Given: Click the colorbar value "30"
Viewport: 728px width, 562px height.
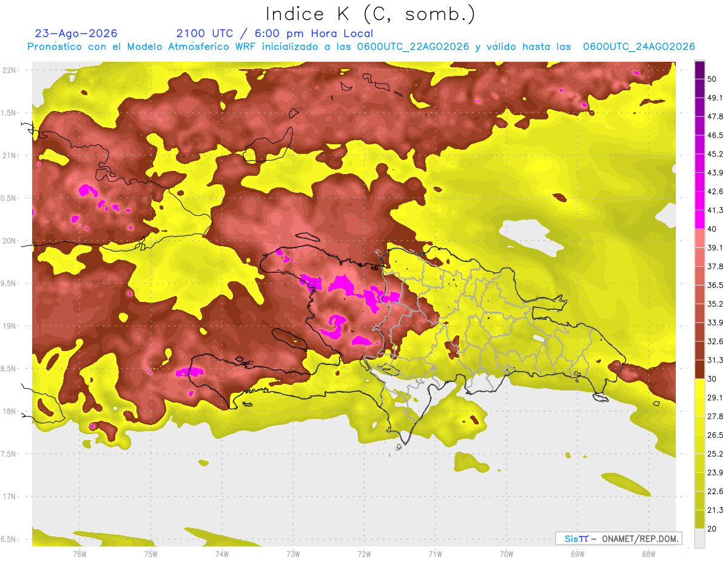Looking at the screenshot, I should (712, 379).
